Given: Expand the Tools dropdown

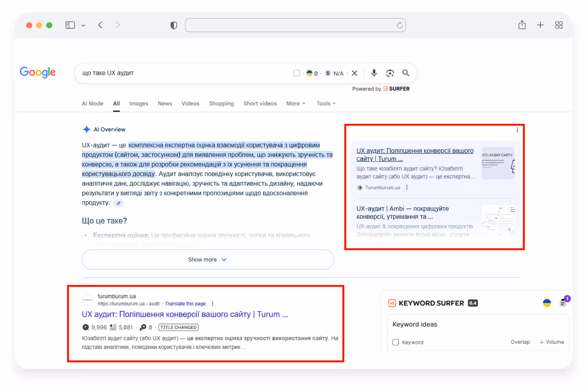Looking at the screenshot, I should (x=326, y=104).
